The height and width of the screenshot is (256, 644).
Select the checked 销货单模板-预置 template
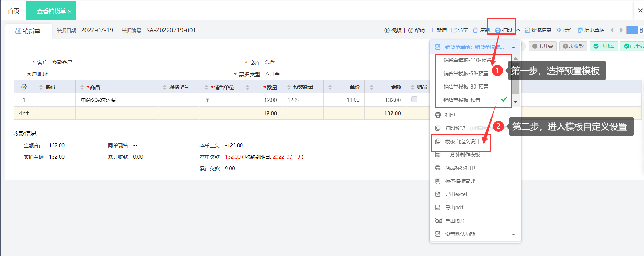pyautogui.click(x=462, y=100)
